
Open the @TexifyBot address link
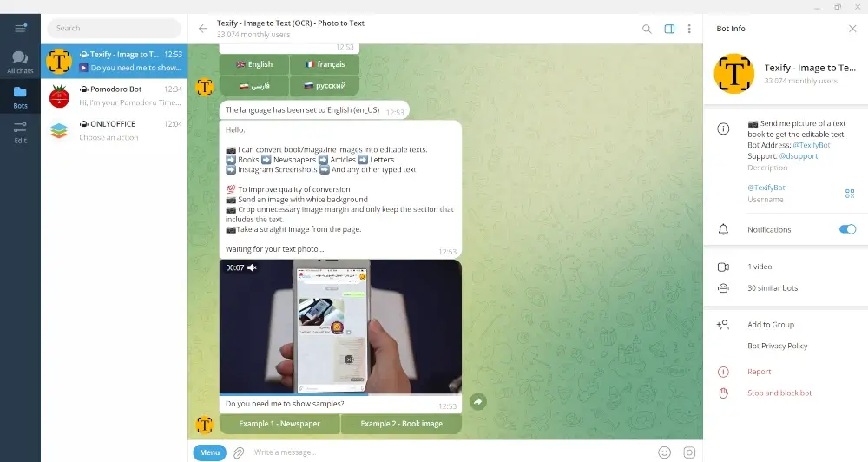coord(812,145)
